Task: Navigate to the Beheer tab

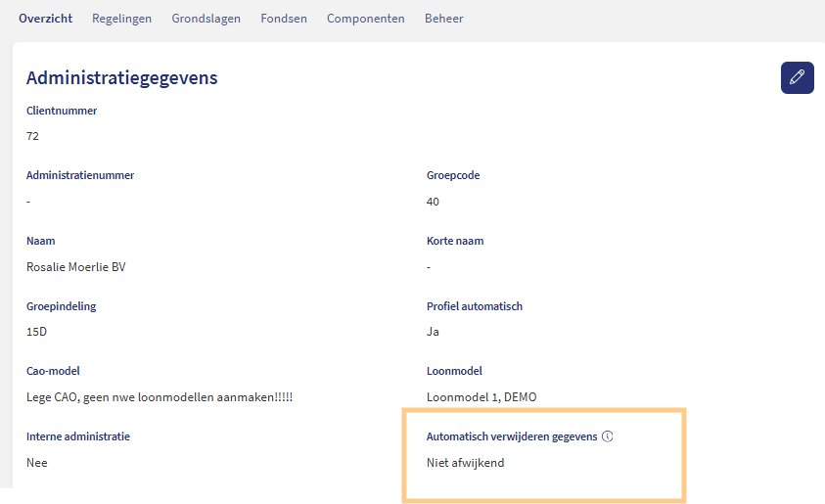Action: [443, 19]
